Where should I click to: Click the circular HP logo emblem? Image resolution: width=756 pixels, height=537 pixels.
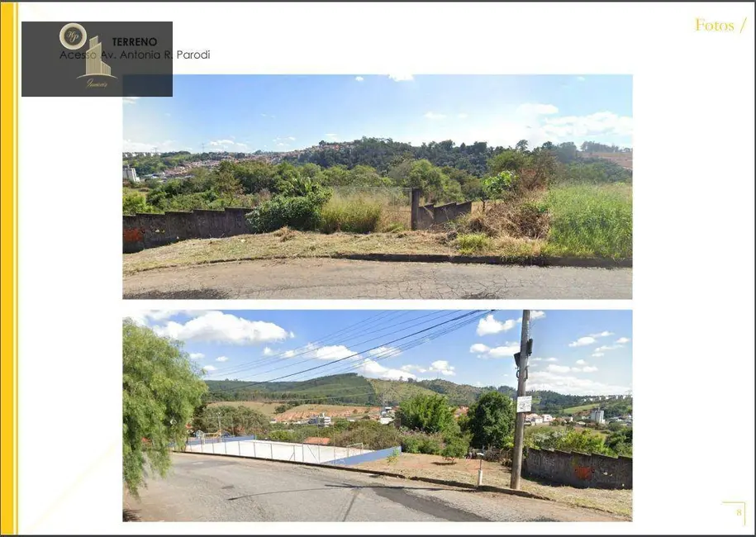coord(73,36)
